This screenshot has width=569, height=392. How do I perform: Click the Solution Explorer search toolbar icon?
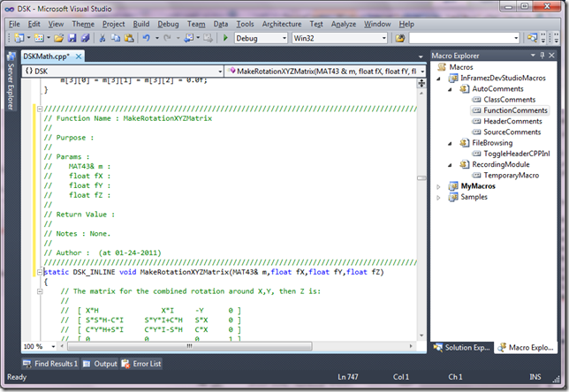click(532, 38)
